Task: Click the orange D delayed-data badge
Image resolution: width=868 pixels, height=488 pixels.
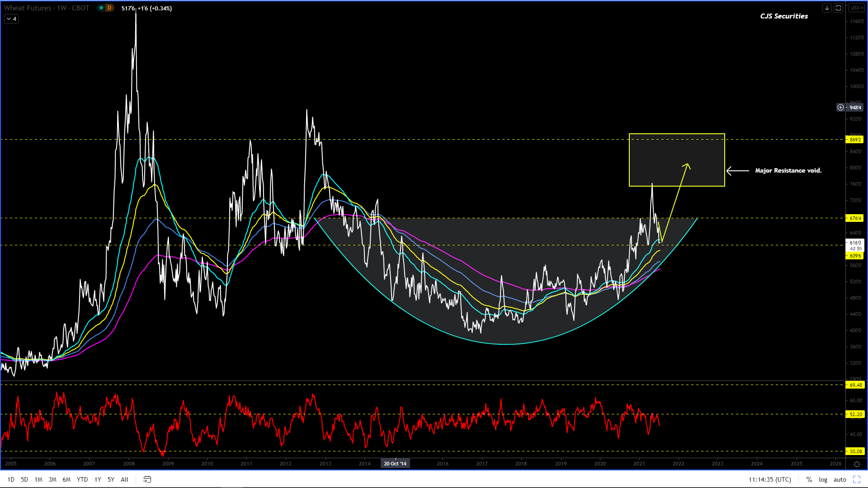Action: pyautogui.click(x=109, y=8)
